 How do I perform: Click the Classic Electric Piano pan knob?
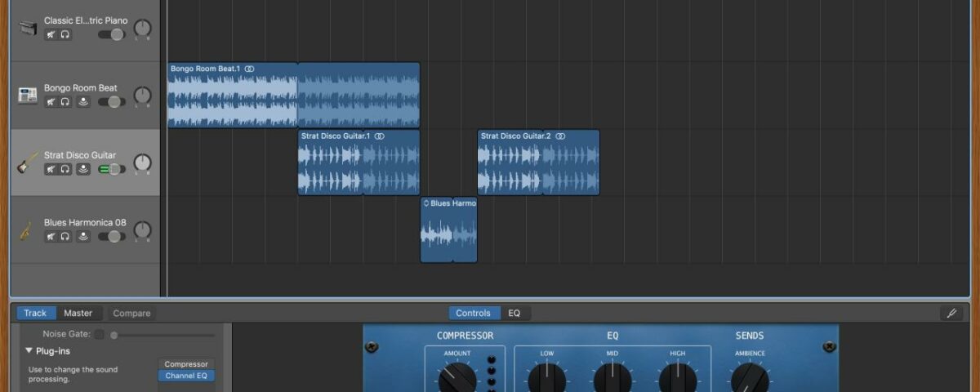[143, 29]
